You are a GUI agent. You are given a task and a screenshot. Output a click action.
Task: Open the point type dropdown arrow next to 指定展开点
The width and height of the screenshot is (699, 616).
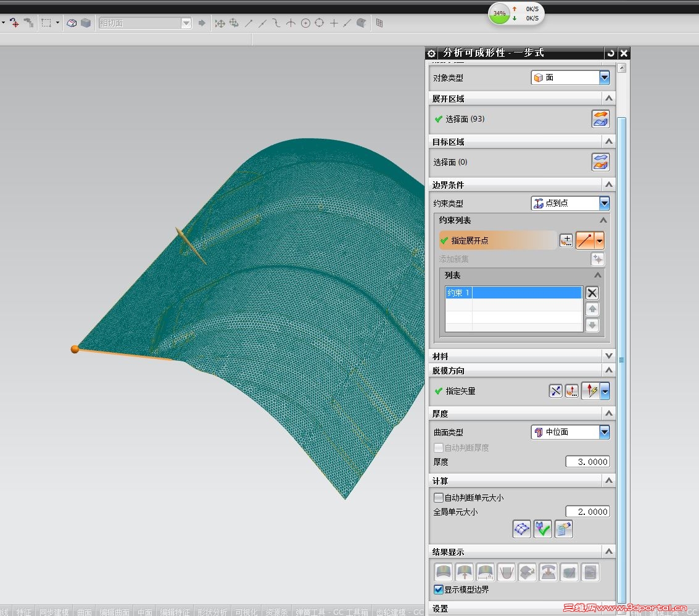tap(600, 240)
